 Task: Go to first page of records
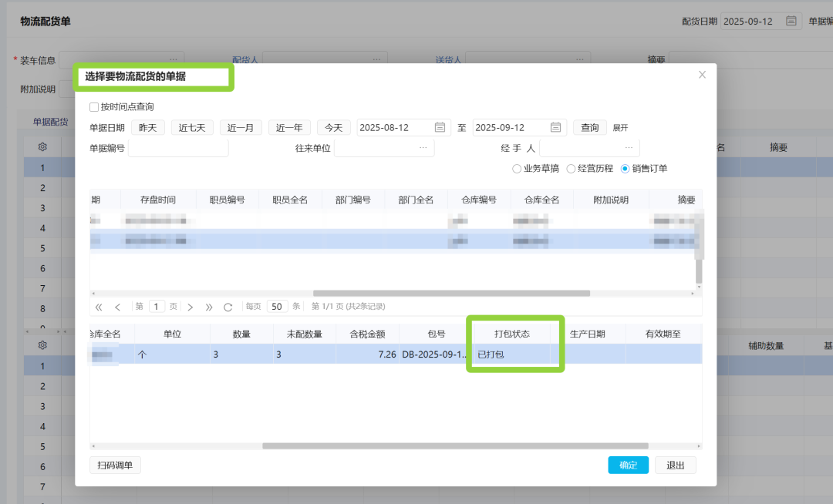(99, 307)
